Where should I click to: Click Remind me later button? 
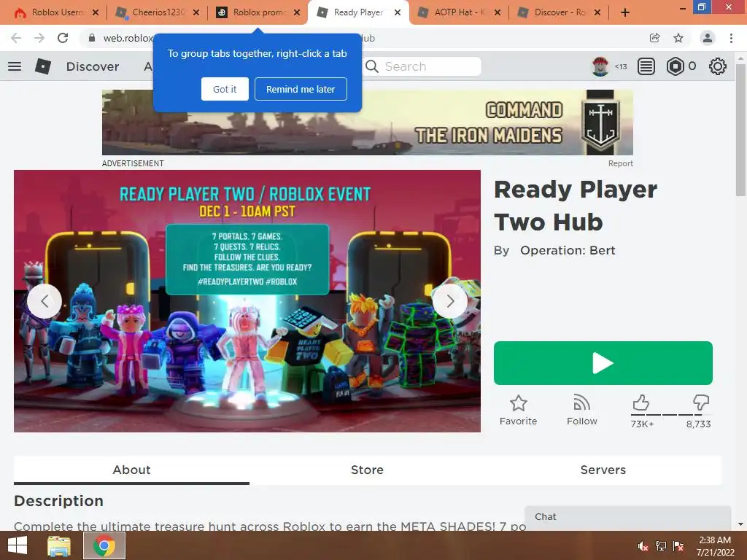(301, 89)
